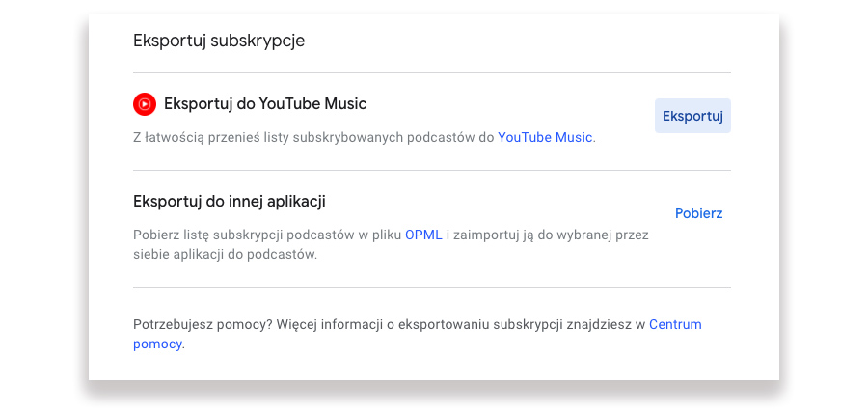Open the Centrum pomocy help link

point(675,324)
